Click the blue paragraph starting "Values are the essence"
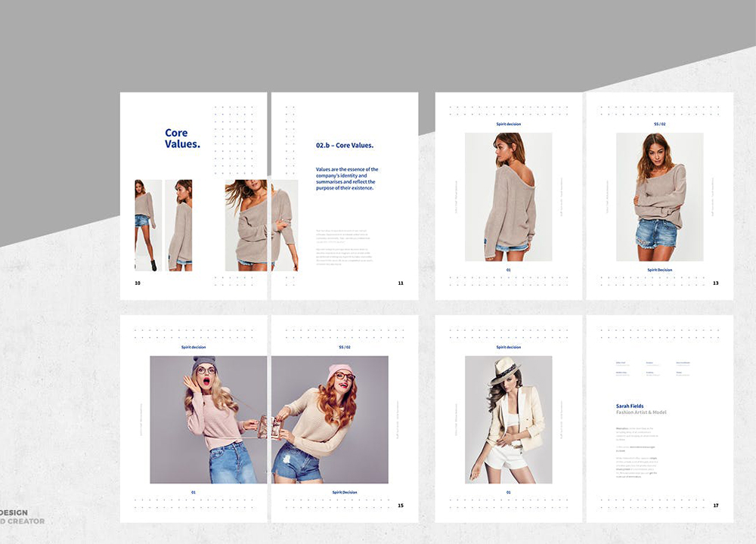This screenshot has height=544, width=756. coord(346,179)
